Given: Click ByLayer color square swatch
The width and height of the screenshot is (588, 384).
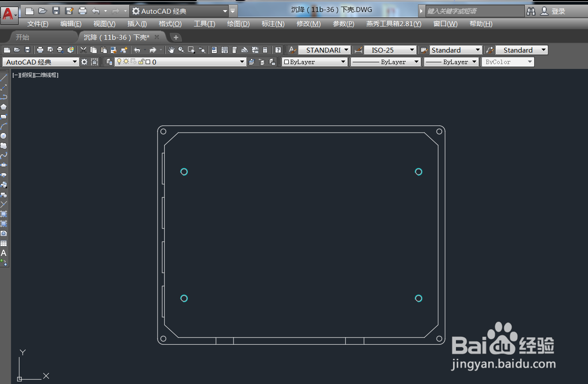Looking at the screenshot, I should click(286, 62).
